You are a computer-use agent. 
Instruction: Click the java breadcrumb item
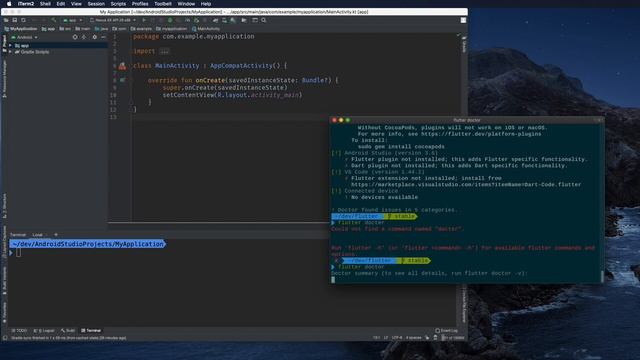(x=102, y=29)
